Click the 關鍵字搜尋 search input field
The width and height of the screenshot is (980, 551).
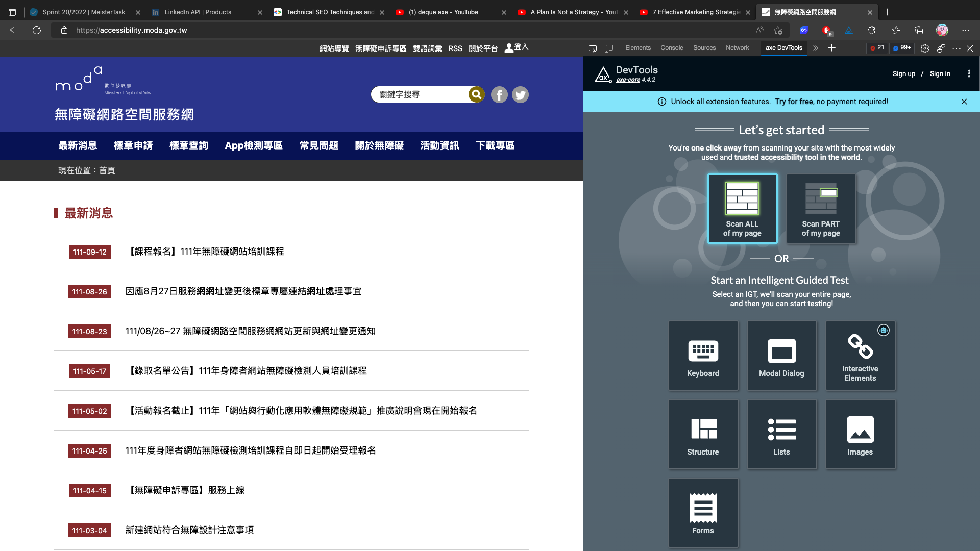click(420, 95)
